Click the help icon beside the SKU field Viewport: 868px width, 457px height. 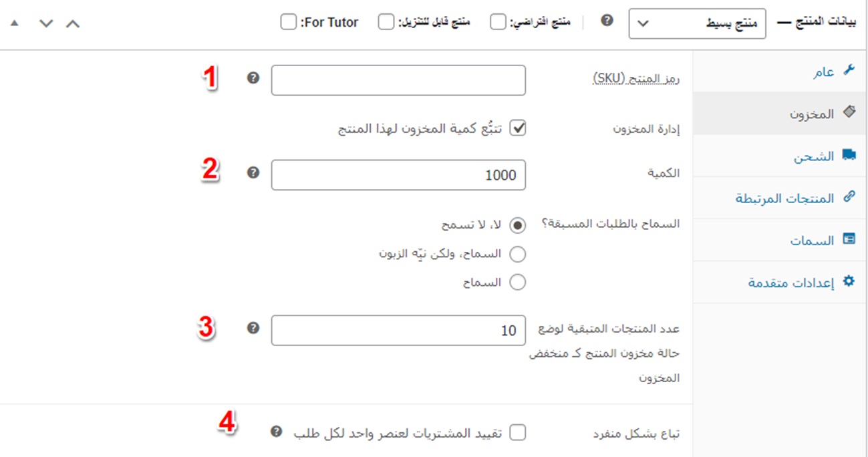[x=253, y=78]
